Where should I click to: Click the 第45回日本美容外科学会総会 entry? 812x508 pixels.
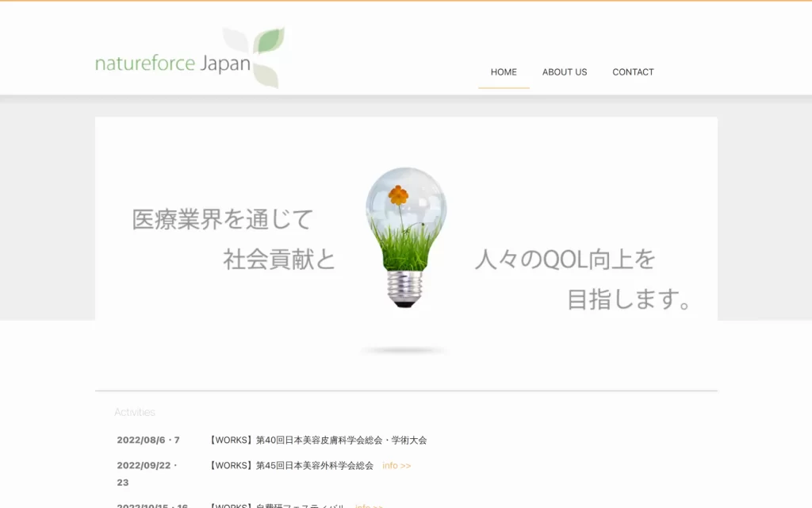coord(290,466)
